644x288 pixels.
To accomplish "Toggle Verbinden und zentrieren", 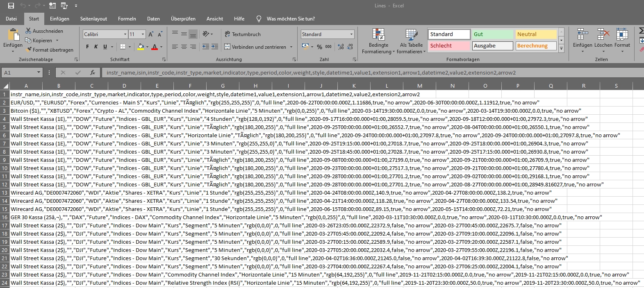I will click(x=255, y=47).
